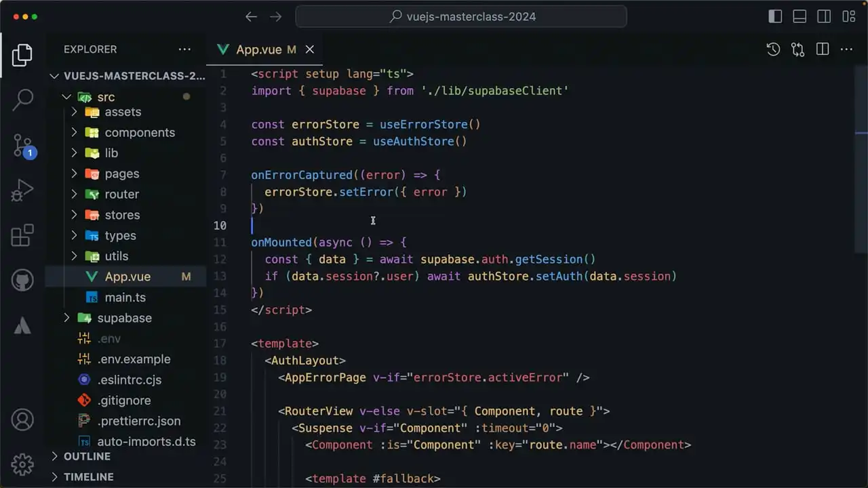Open the .prettierrc.json file

pyautogui.click(x=125, y=422)
